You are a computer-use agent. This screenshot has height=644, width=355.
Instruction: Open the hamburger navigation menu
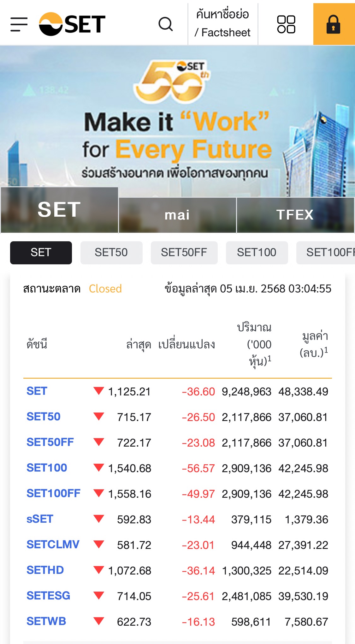point(19,24)
